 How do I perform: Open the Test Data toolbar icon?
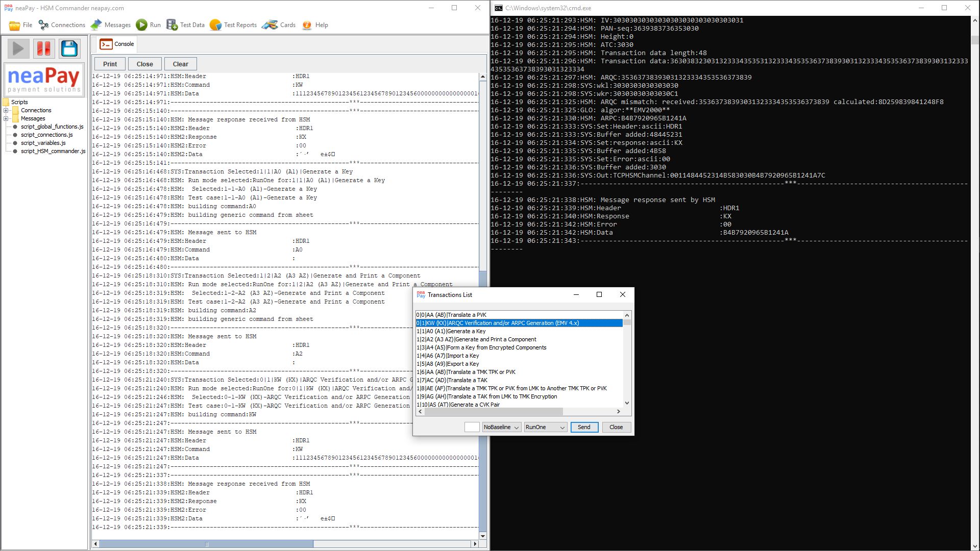coord(172,25)
